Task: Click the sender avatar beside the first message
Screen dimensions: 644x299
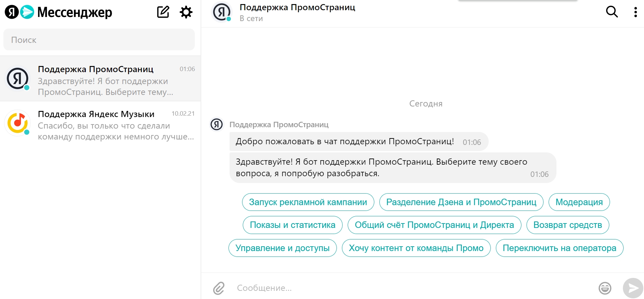Action: pyautogui.click(x=217, y=124)
